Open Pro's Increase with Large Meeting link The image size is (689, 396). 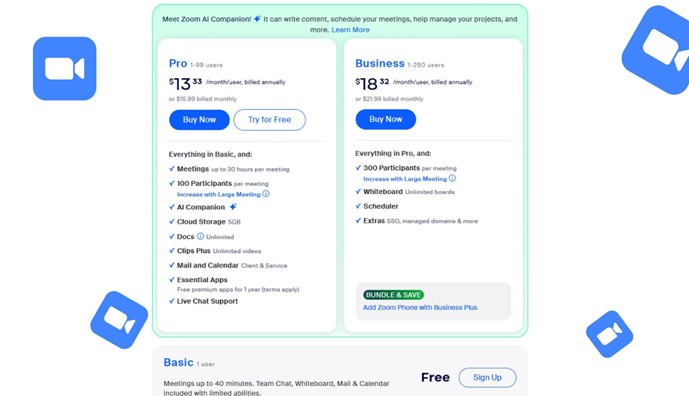[x=218, y=194]
